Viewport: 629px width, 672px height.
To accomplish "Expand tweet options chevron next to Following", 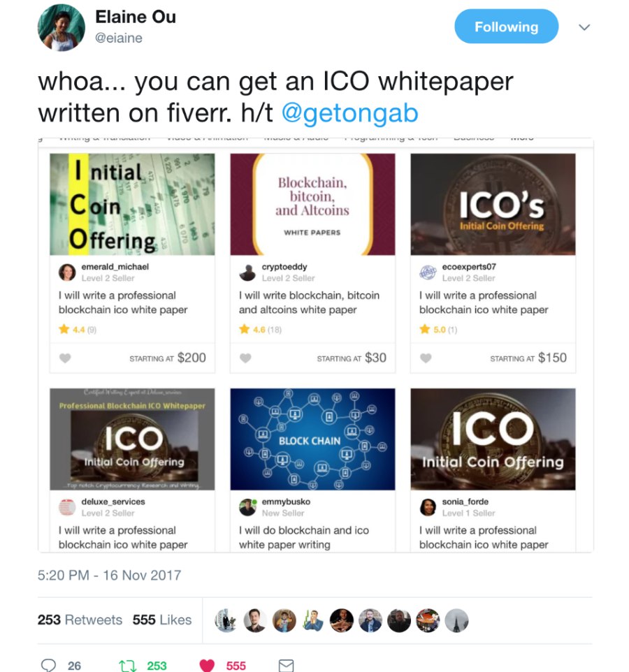I will pyautogui.click(x=584, y=27).
